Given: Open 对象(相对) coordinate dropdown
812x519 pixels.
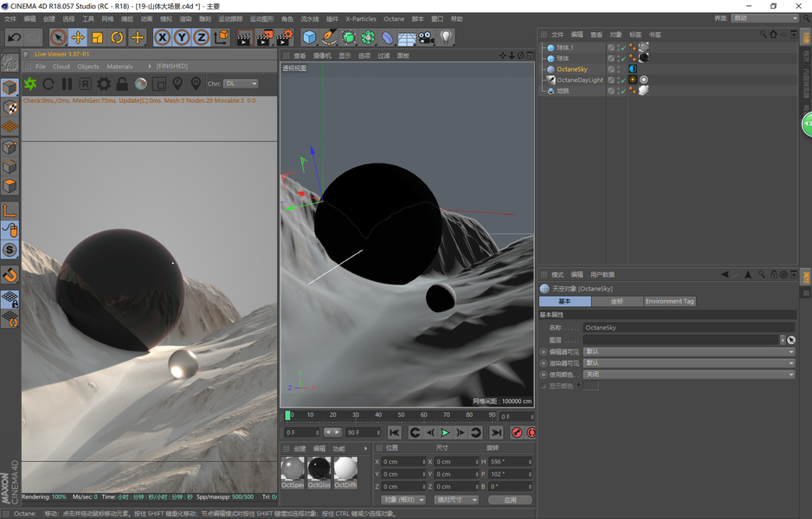Looking at the screenshot, I should click(x=403, y=500).
